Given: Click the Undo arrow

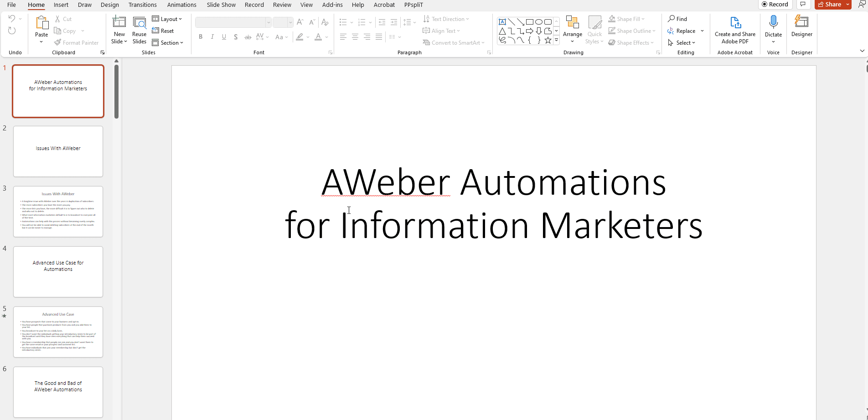Looking at the screenshot, I should point(12,19).
